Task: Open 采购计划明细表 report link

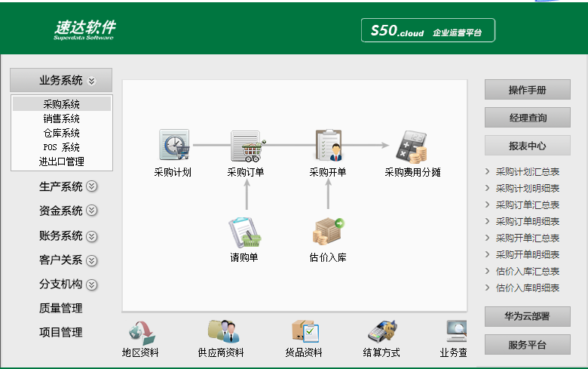Action: (528, 189)
